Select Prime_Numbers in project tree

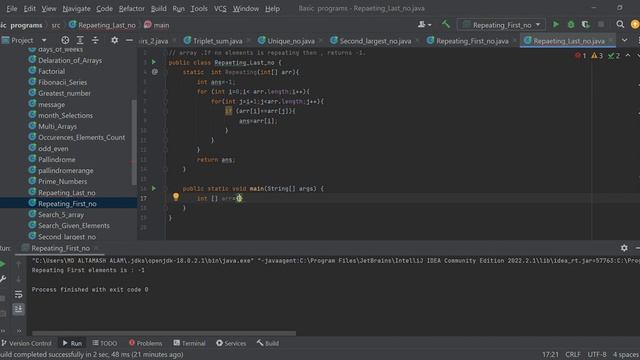click(62, 181)
